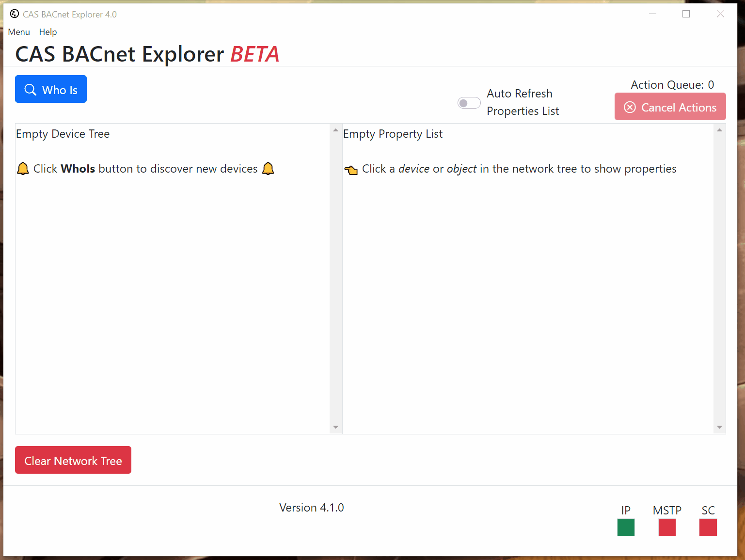The height and width of the screenshot is (560, 745).
Task: Open the Help menu
Action: (x=48, y=32)
